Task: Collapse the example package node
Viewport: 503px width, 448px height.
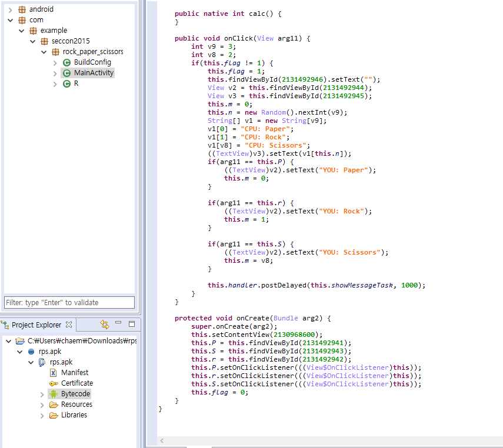Action: click(x=22, y=31)
